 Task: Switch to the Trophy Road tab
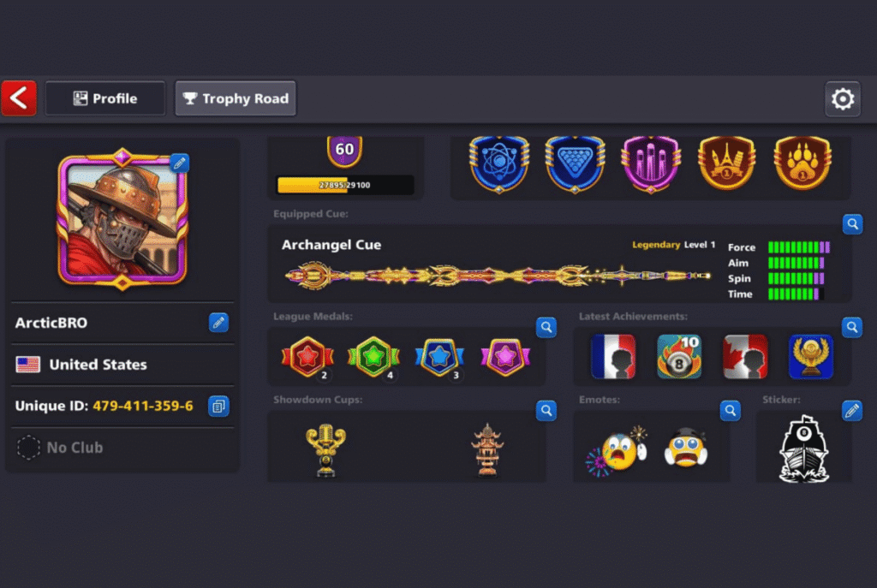236,98
